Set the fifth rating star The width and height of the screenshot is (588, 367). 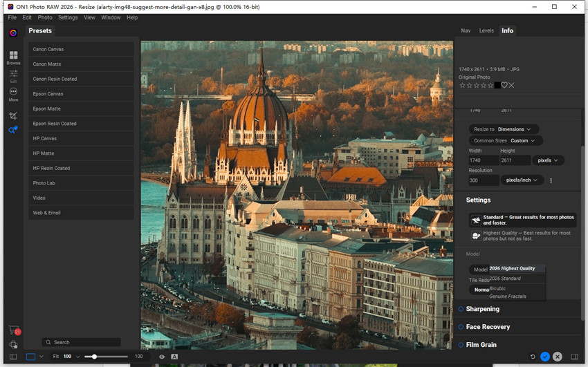coord(490,86)
